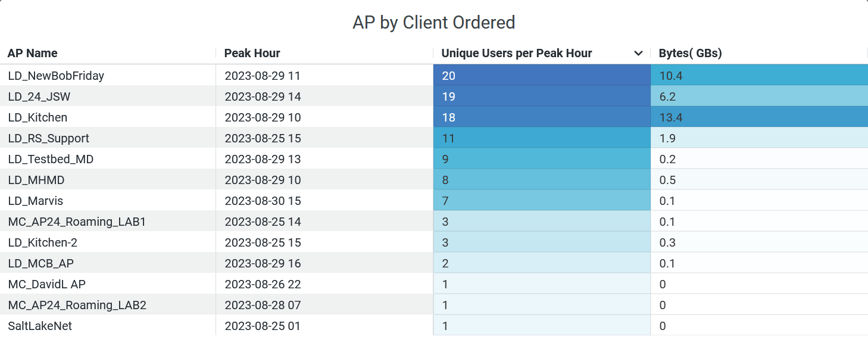Click MC_AP24_Roaming_LAB1 AP name
The height and width of the screenshot is (361, 868).
[x=77, y=222]
